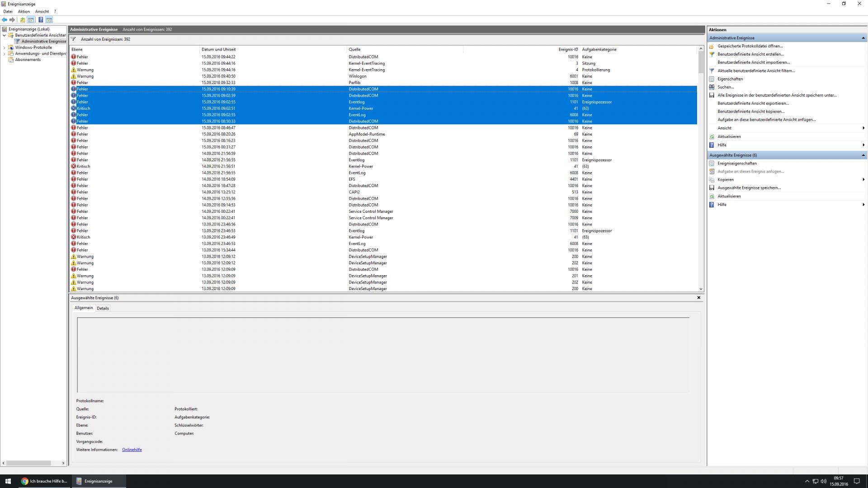
Task: Switch to the Allgemein tab
Action: [x=84, y=308]
